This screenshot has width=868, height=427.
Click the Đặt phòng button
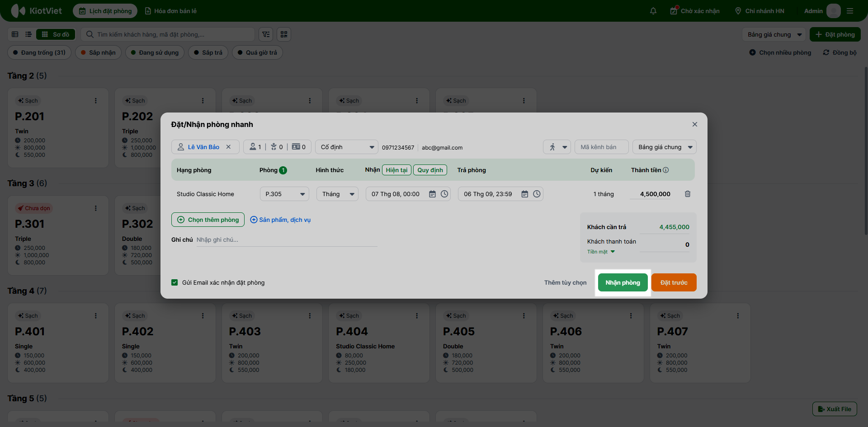(835, 34)
